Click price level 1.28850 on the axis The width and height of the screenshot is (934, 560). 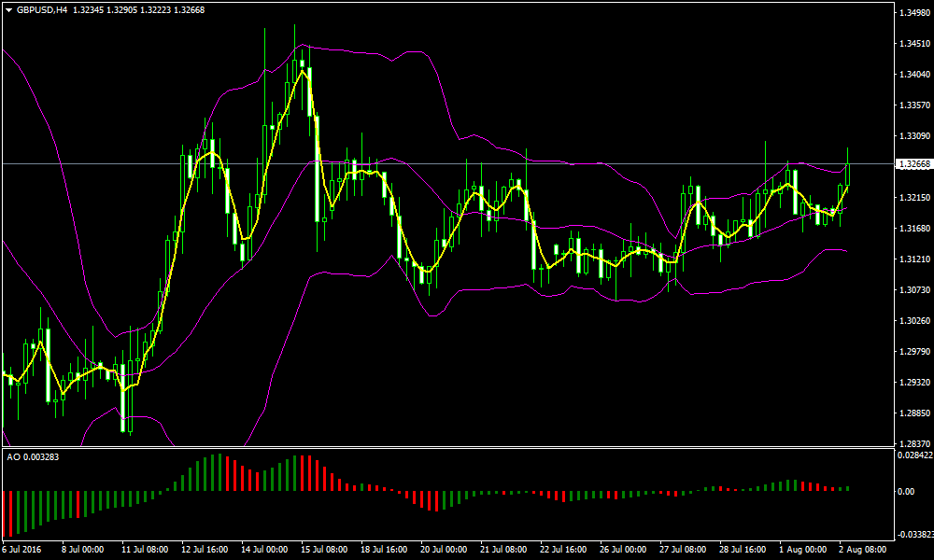pyautogui.click(x=914, y=413)
